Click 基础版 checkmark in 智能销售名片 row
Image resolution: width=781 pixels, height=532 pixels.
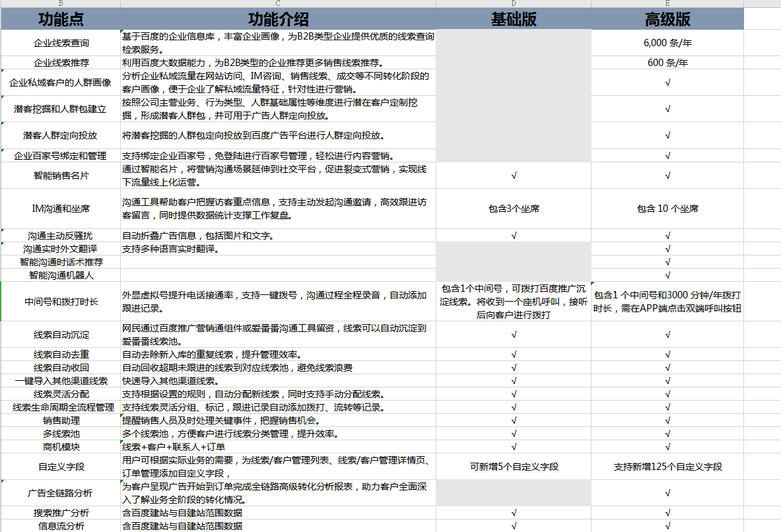514,176
